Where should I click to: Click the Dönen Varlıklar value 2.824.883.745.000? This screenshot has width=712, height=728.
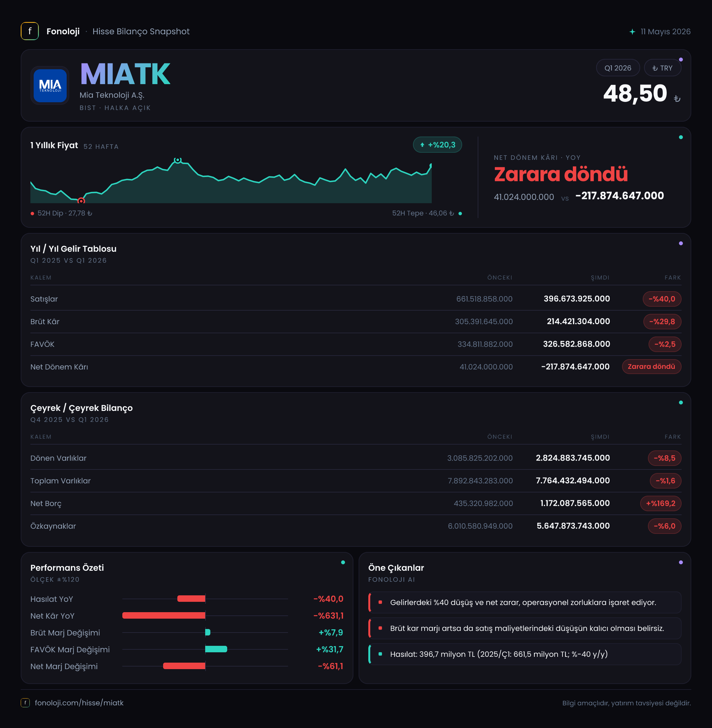(x=573, y=458)
